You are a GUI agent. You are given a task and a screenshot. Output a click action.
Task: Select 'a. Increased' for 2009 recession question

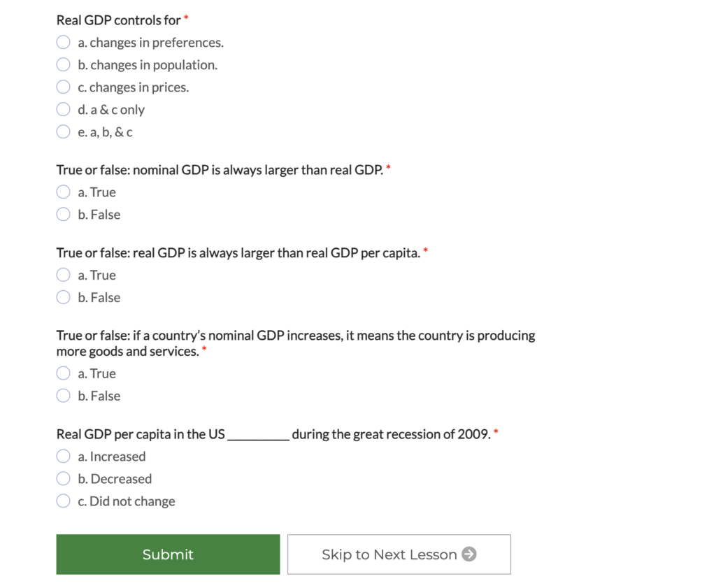pos(64,457)
